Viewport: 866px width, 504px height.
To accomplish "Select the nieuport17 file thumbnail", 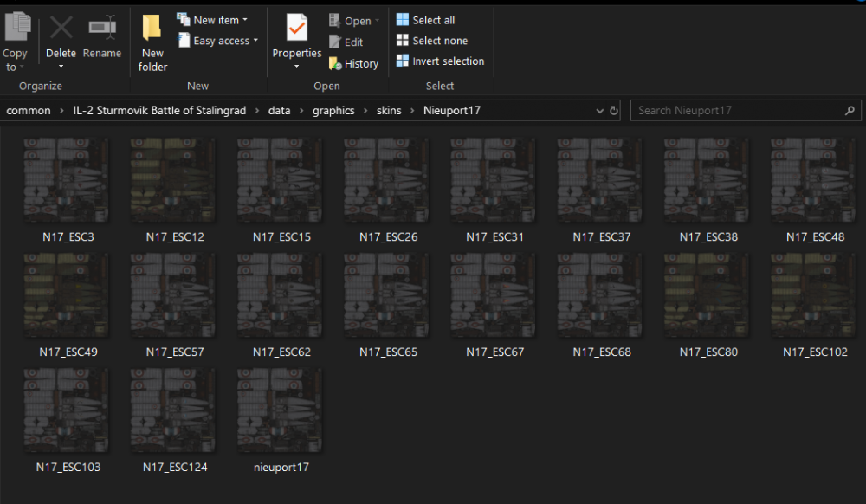I will 281,412.
